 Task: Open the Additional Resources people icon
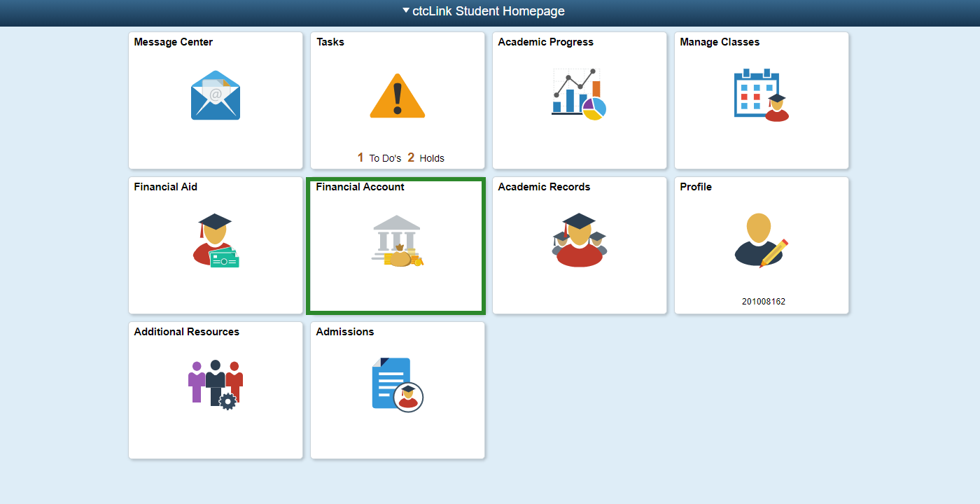click(216, 385)
